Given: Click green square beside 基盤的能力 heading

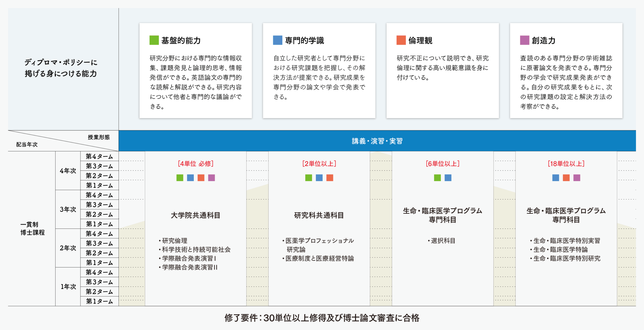Looking at the screenshot, I should click(154, 40).
